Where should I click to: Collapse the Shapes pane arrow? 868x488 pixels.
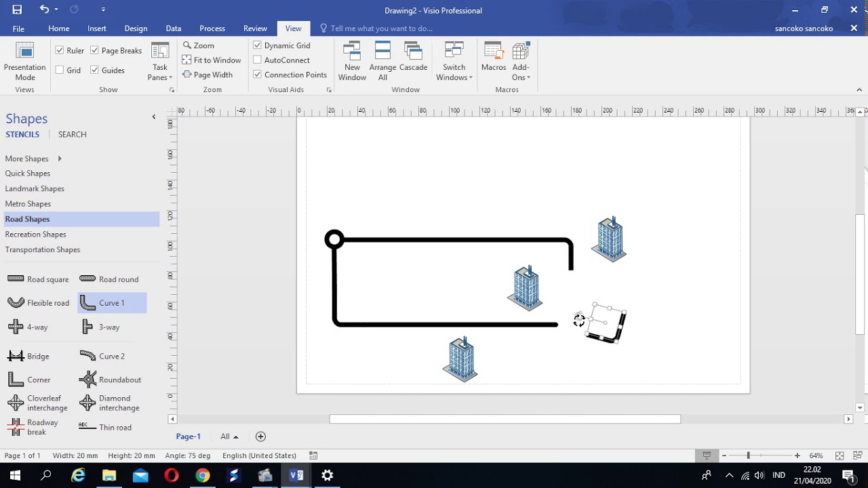(154, 117)
